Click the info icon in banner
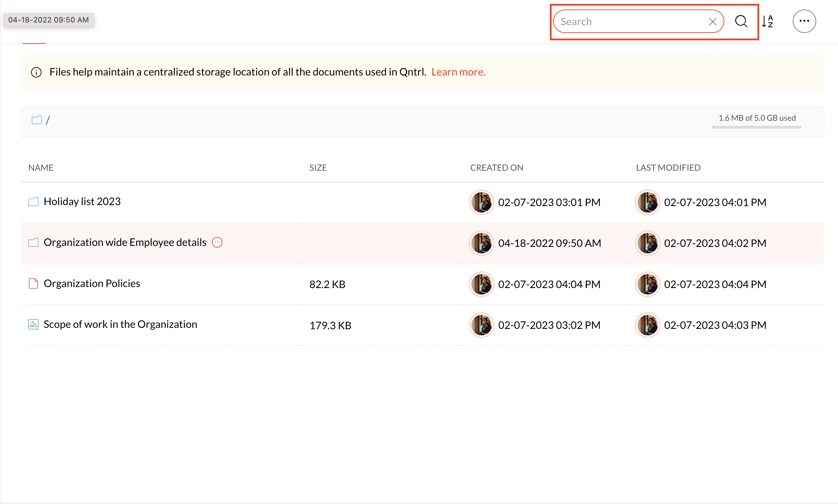 click(x=36, y=72)
